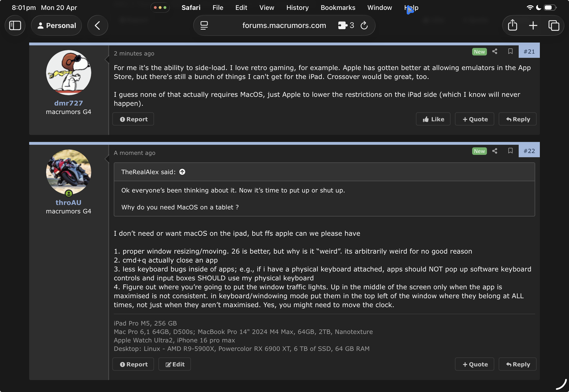Share post #22
Screen dimensions: 569x392
(494, 151)
